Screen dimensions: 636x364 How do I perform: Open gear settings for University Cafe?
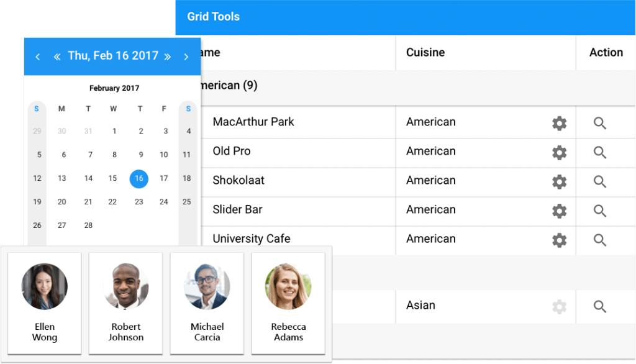pos(560,240)
